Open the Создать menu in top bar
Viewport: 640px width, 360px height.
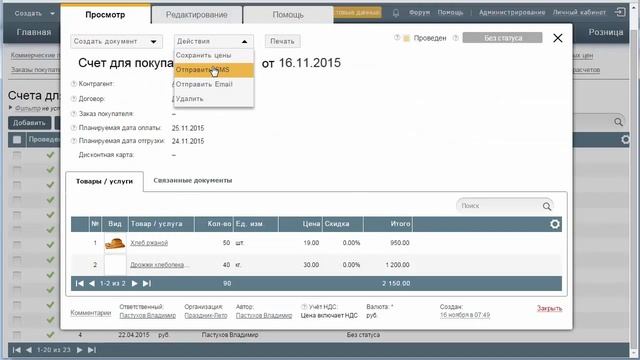coord(34,13)
